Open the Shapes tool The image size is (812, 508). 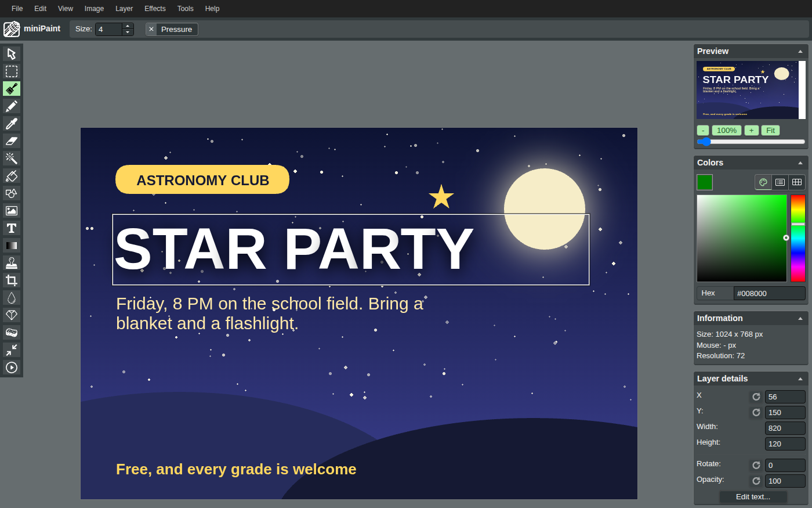12,193
